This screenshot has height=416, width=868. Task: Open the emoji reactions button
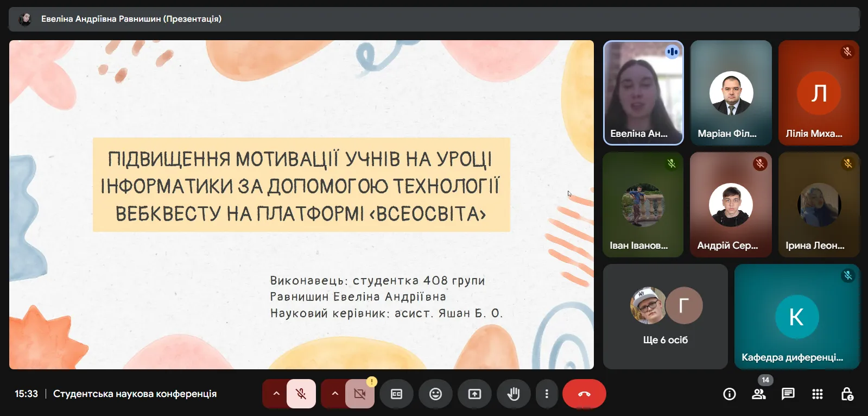(436, 394)
